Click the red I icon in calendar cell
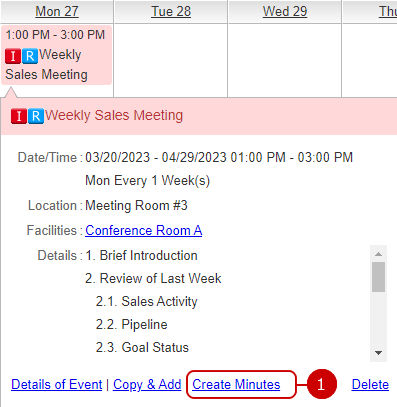The height and width of the screenshot is (407, 397). point(13,56)
